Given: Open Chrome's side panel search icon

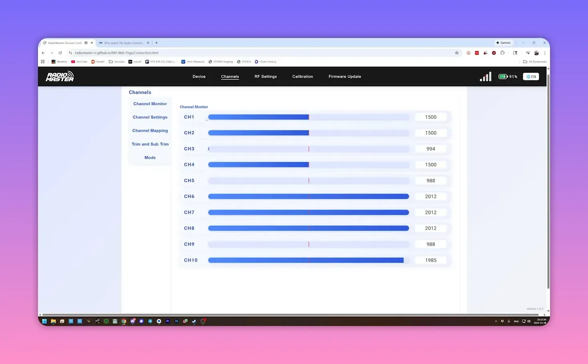Looking at the screenshot, I should click(515, 53).
